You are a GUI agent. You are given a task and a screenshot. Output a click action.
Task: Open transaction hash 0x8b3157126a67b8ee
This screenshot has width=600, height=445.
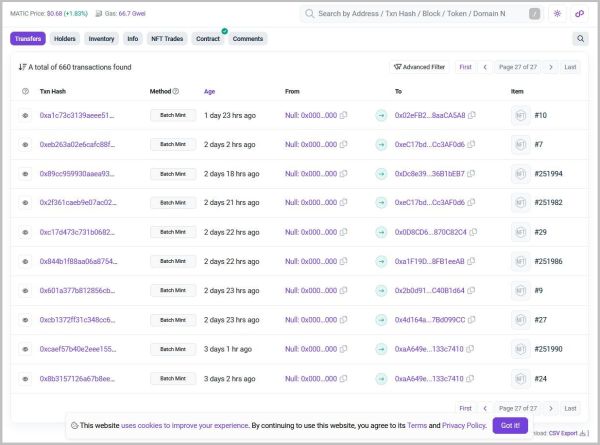tap(77, 379)
